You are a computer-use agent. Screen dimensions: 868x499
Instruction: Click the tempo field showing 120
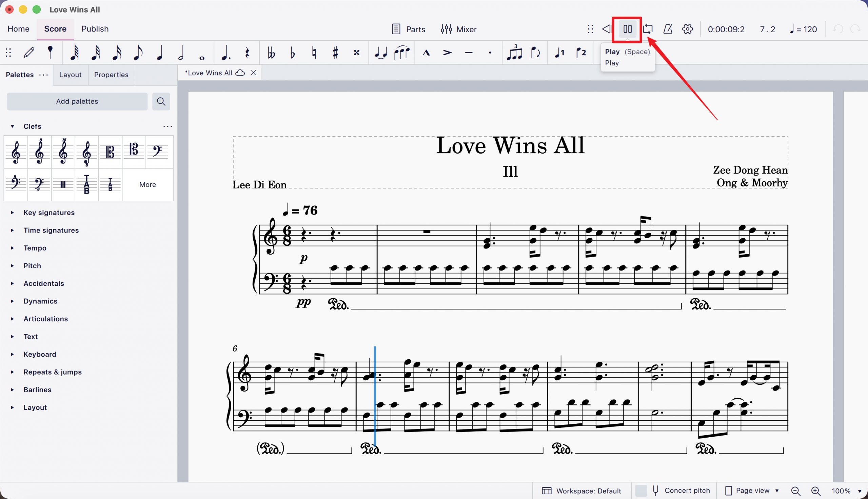(804, 29)
